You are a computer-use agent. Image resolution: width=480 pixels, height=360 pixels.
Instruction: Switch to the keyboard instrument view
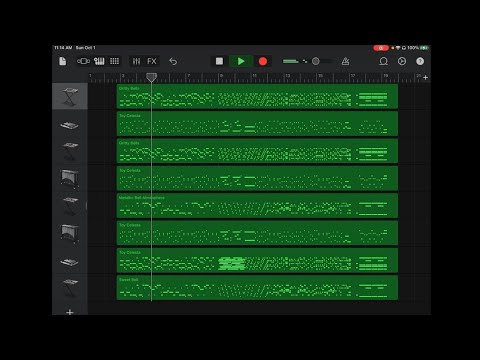99,61
